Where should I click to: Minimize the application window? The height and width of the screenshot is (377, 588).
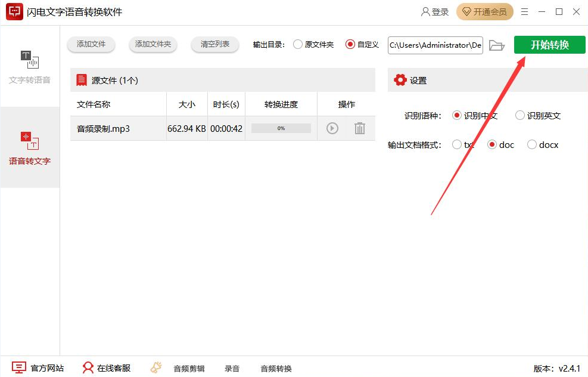point(542,12)
